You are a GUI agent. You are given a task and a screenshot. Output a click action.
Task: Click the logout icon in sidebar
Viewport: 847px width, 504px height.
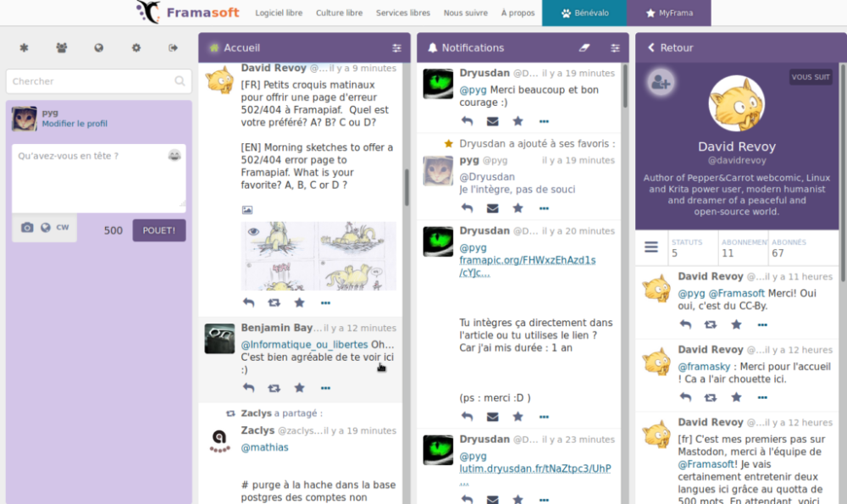coord(173,48)
